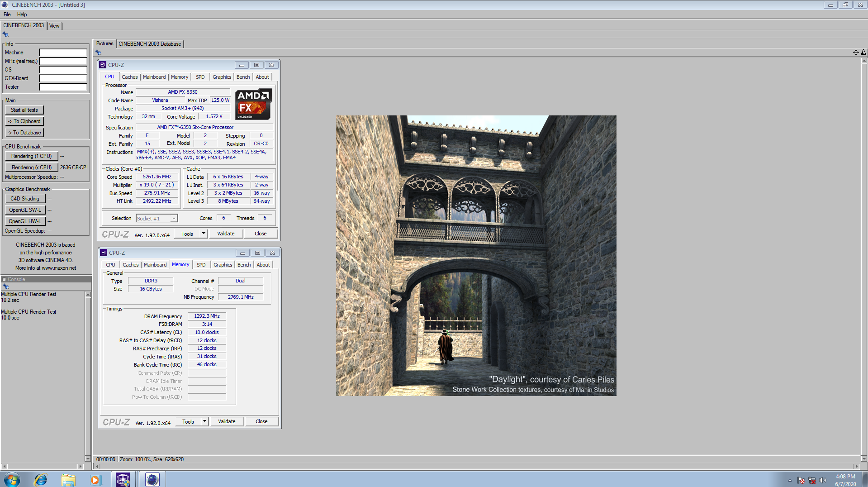Click console vertical scrollbar down arrow

click(88, 458)
